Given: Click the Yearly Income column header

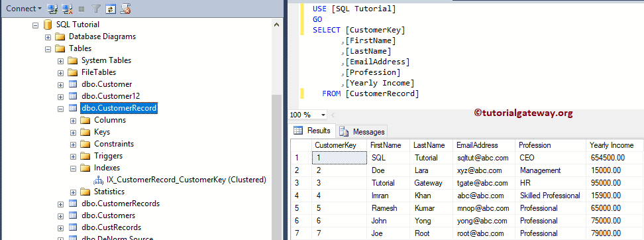Looking at the screenshot, I should tap(615, 145).
